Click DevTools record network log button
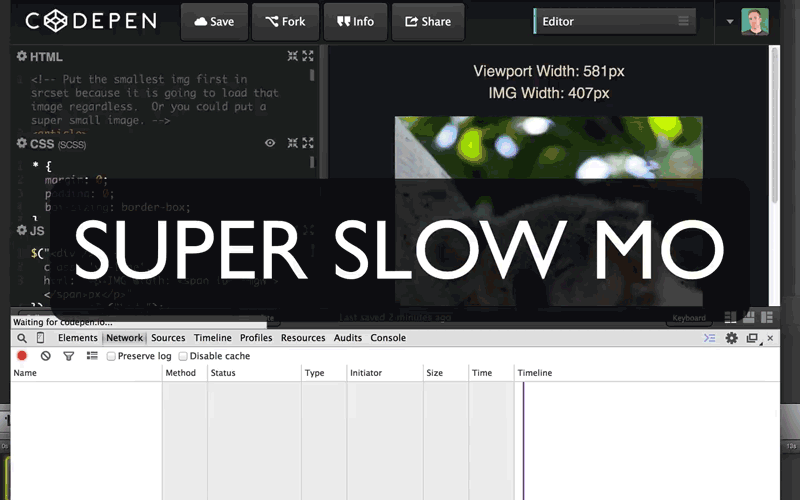Screen dimensions: 800x500 22,356
